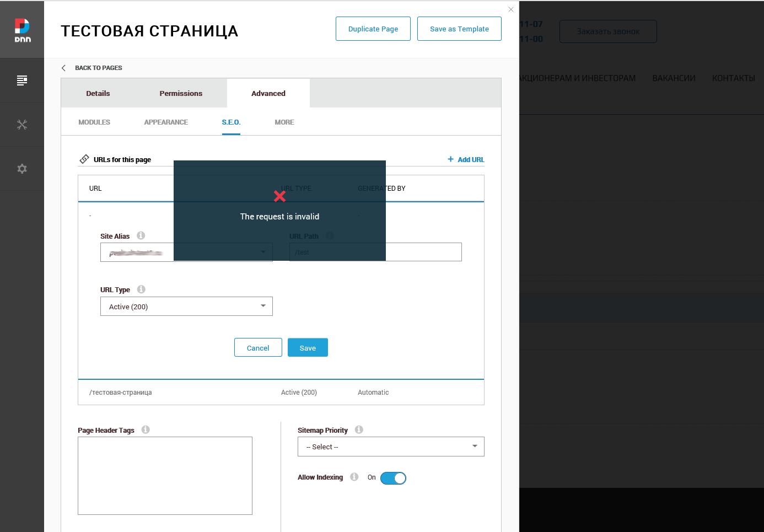Open the More sub-tab
Viewport: 764px width, 532px height.
(284, 122)
